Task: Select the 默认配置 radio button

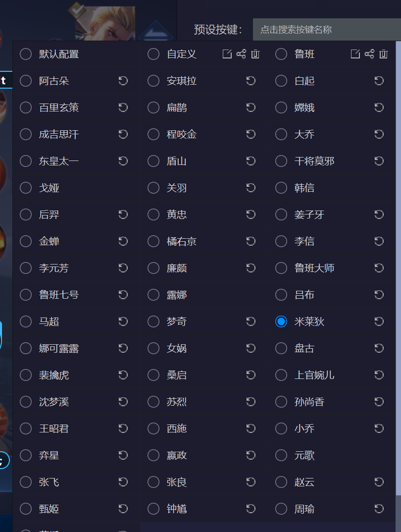Action: point(26,54)
